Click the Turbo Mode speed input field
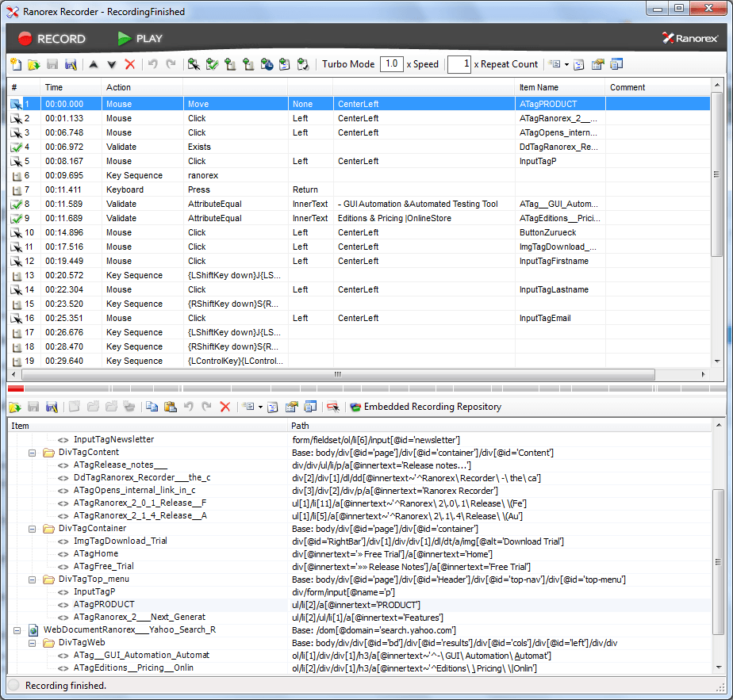Viewport: 733px width, 700px height. [391, 64]
